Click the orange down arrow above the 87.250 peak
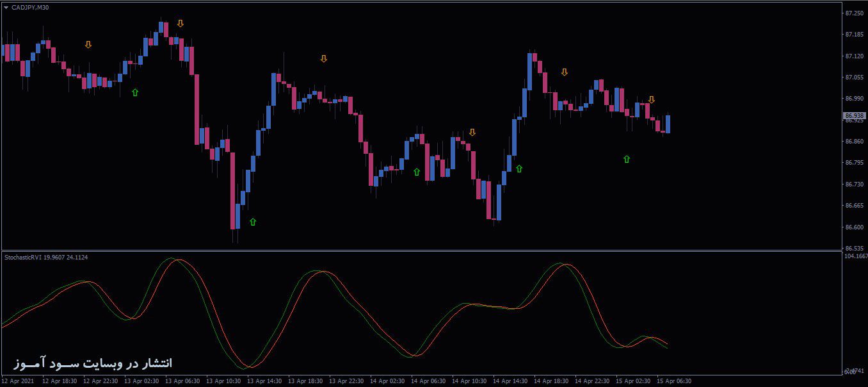This screenshot has height=387, width=868. point(179,23)
